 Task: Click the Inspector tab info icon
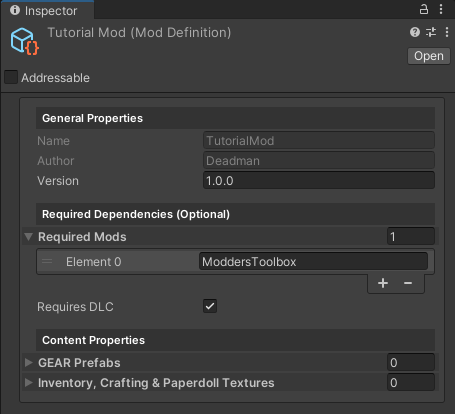coord(15,10)
